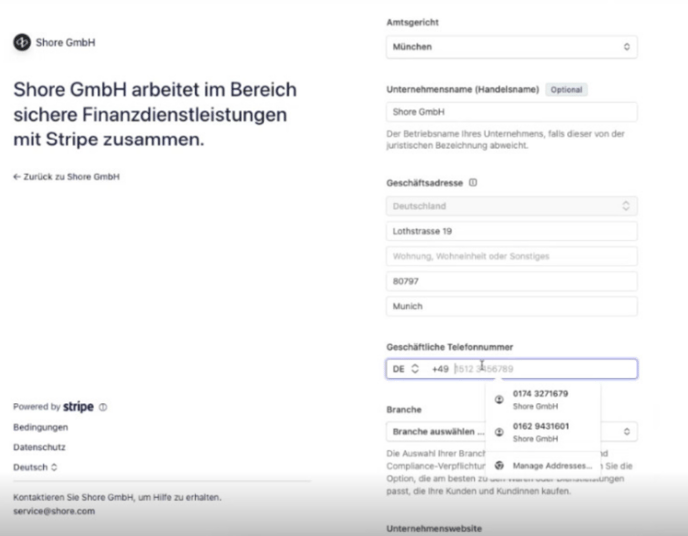Open the Amtsgericht München dropdown

(x=511, y=46)
